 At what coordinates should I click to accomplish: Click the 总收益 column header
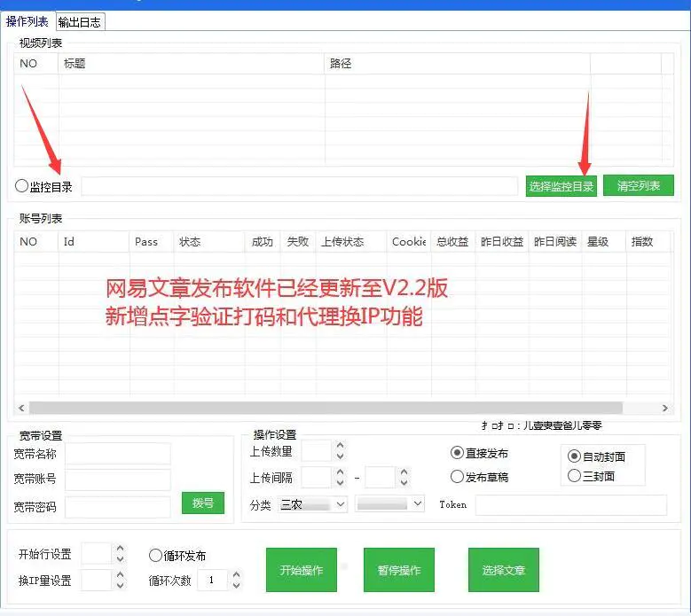click(x=453, y=242)
